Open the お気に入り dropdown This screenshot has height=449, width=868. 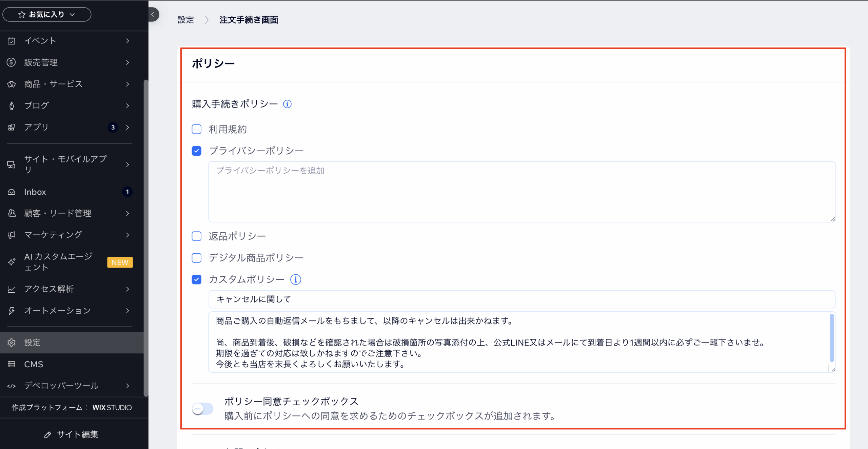tap(47, 15)
